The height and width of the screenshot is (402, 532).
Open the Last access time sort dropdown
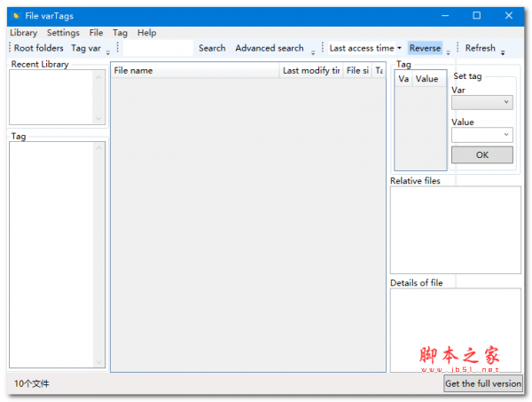coord(365,48)
